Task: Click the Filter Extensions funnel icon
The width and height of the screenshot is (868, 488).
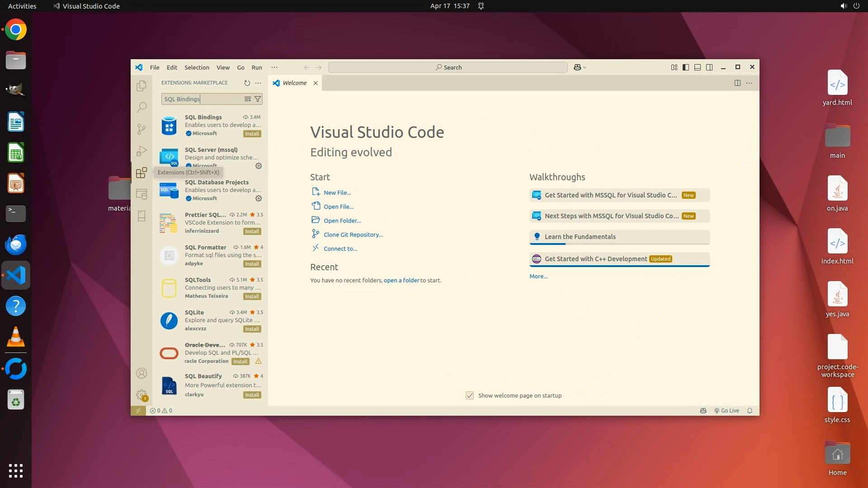Action: [x=258, y=99]
